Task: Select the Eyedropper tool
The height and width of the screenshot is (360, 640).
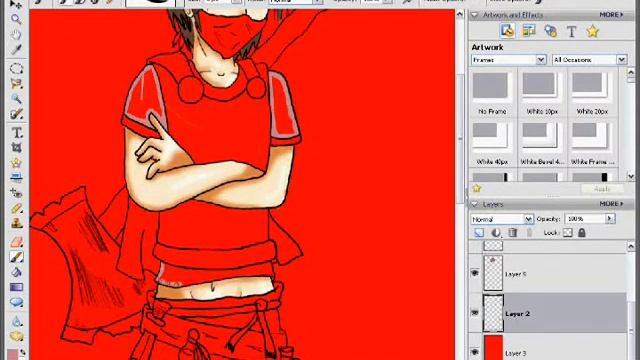Action: 16,49
